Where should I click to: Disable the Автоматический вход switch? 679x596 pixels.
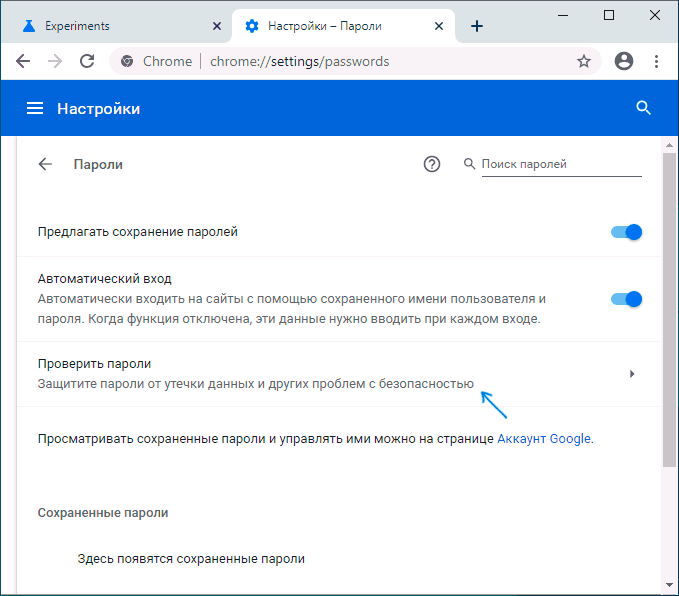pos(626,299)
